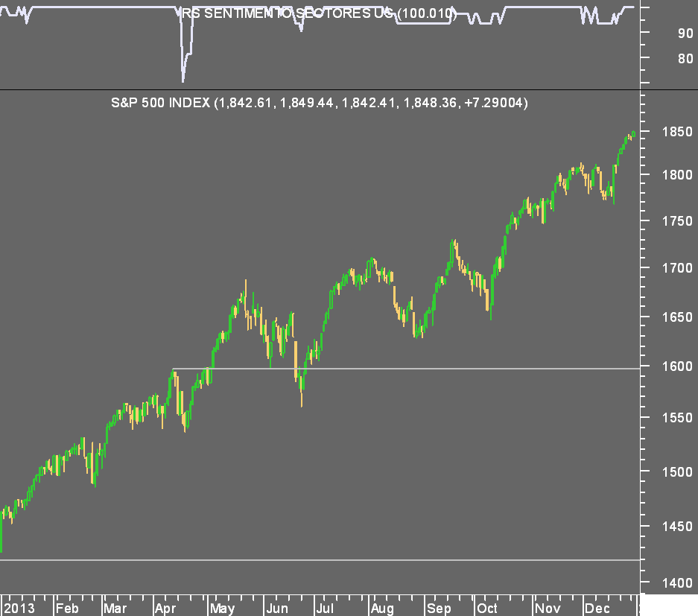Click the Dec label on date axis
The height and width of the screenshot is (616, 698).
[597, 609]
